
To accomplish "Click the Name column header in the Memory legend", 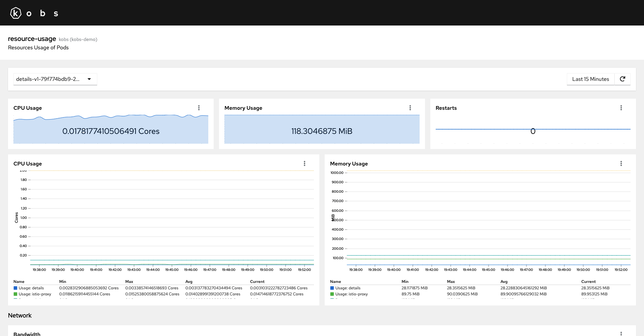I will click(x=335, y=282).
